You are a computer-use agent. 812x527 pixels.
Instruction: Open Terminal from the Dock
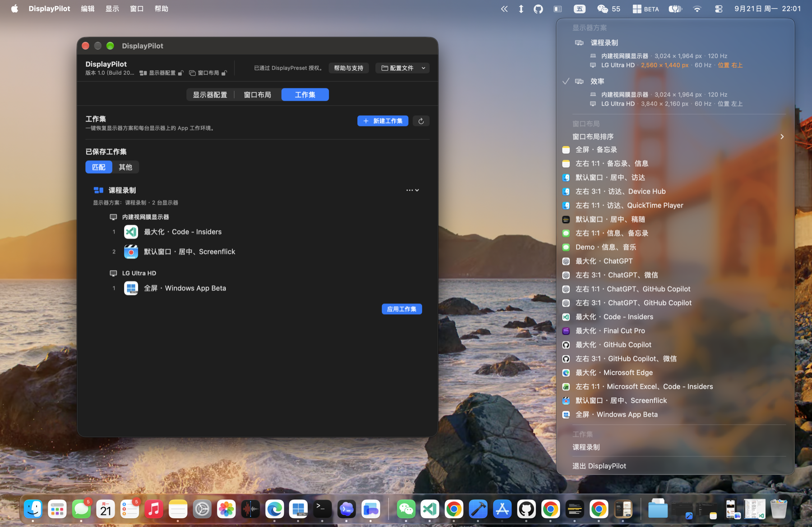click(x=323, y=509)
